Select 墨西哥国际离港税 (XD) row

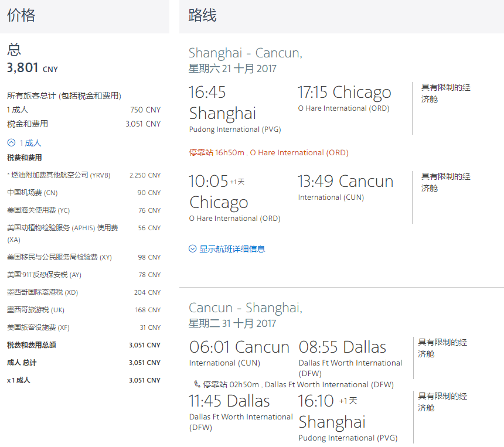[x=84, y=292]
